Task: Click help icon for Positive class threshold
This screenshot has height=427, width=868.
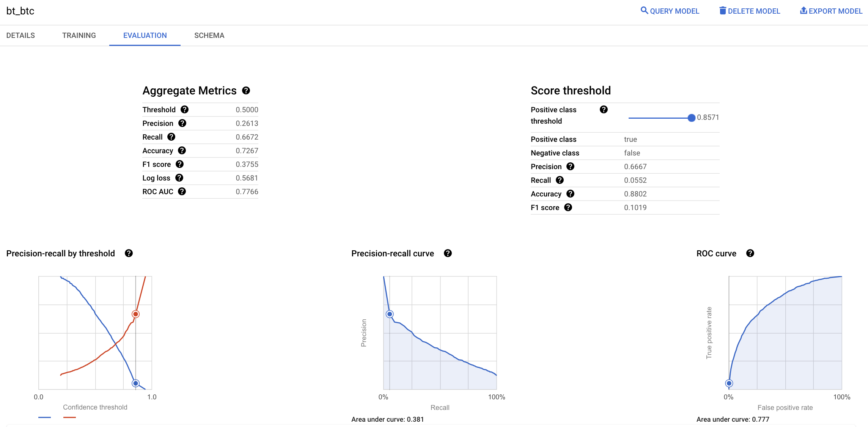Action: tap(604, 110)
